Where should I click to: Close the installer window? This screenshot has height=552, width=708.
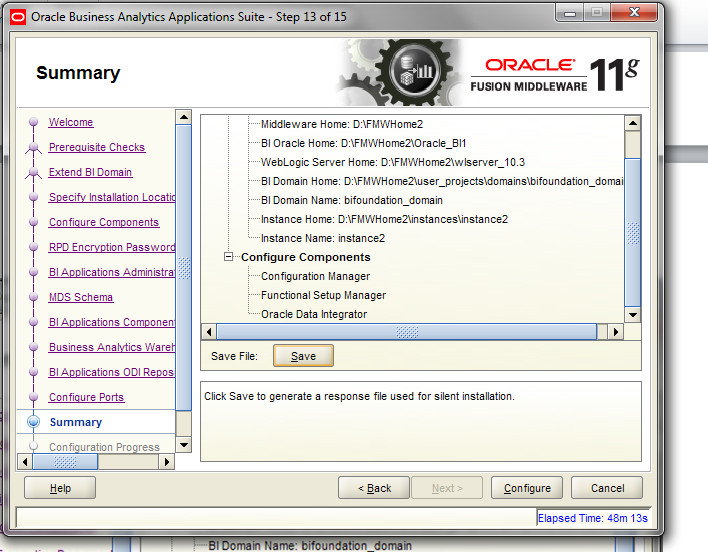click(x=634, y=13)
